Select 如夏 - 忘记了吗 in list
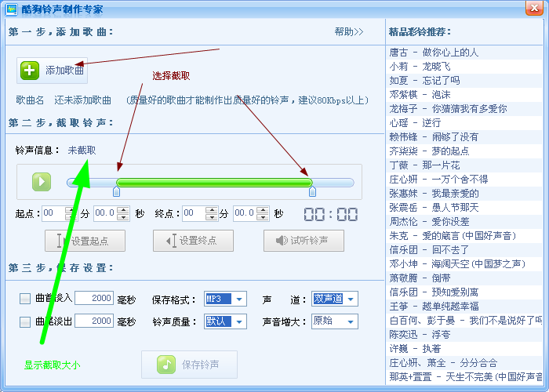This screenshot has height=392, width=549. 464,81
